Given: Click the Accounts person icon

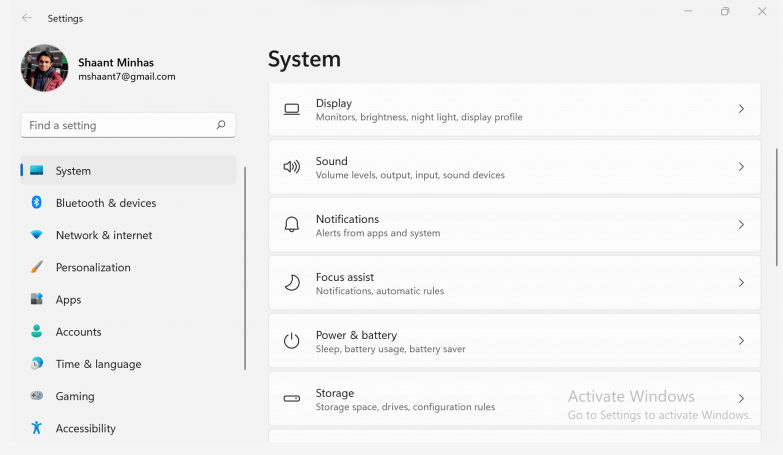Looking at the screenshot, I should pos(36,331).
